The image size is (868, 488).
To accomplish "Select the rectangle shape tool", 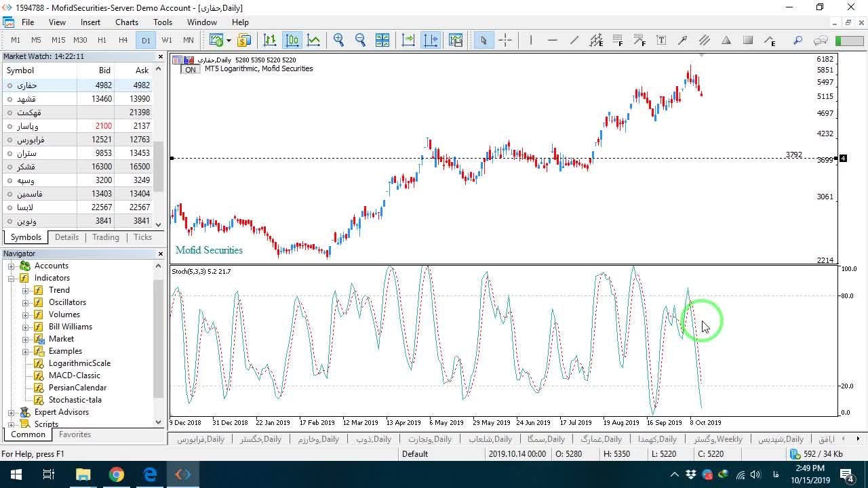I will [748, 40].
